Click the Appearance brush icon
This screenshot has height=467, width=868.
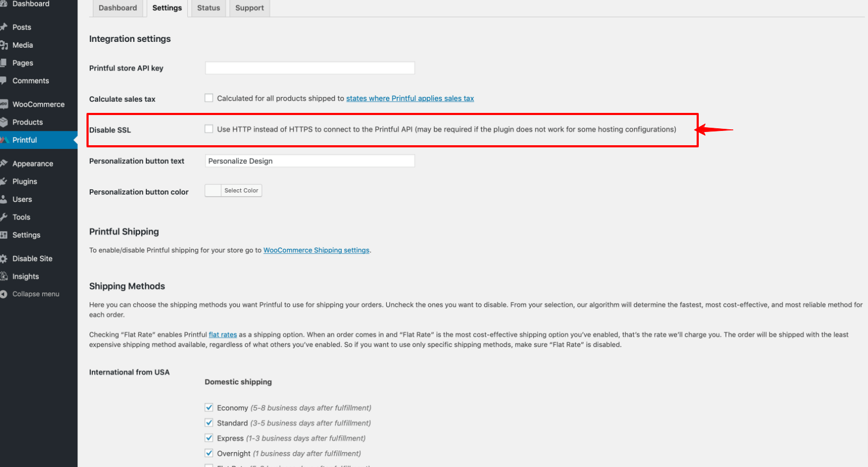point(3,163)
